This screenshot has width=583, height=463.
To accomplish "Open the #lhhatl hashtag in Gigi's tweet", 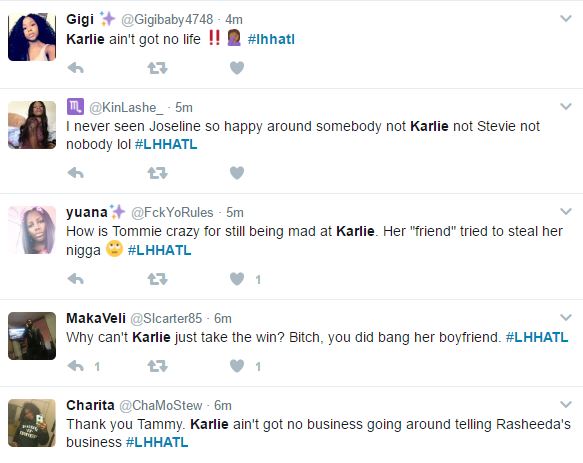I will click(x=271, y=39).
